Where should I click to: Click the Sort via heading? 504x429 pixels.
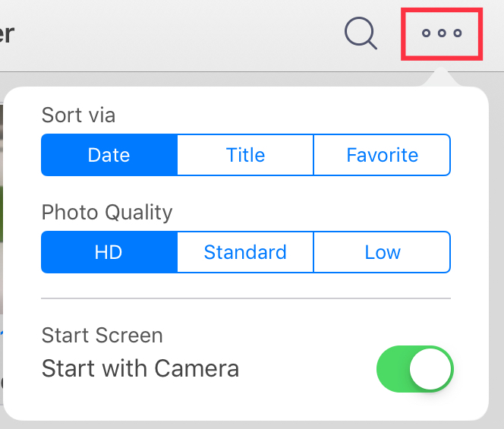coord(78,115)
